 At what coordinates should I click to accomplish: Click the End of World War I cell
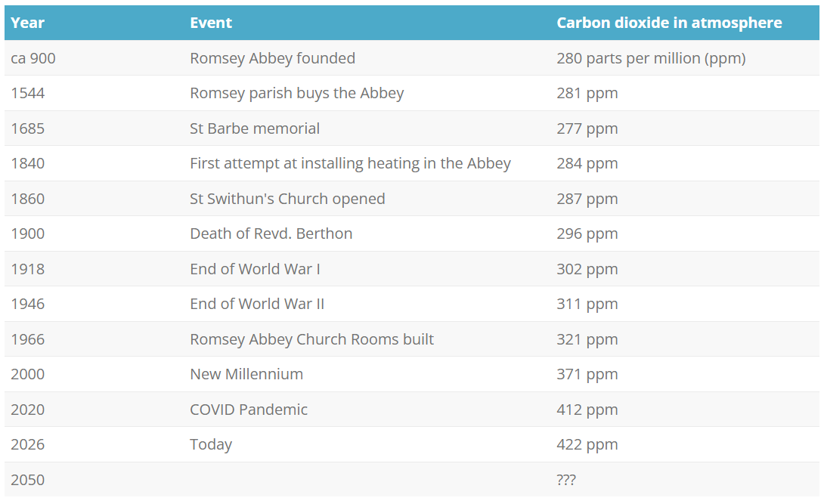pos(255,269)
